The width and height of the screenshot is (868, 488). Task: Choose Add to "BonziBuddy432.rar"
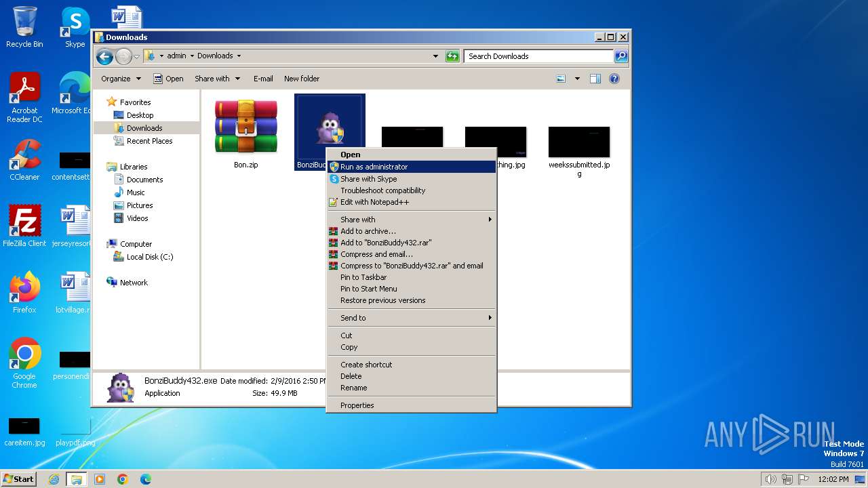point(412,243)
